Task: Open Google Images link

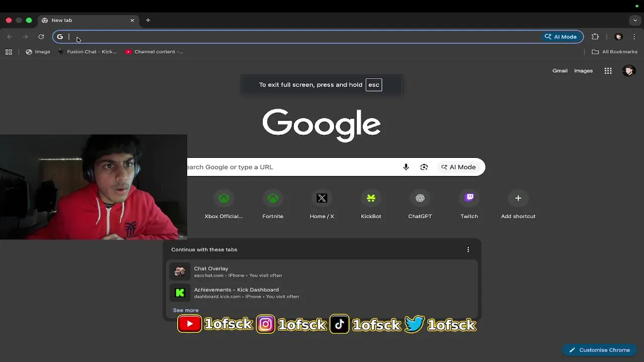Action: click(x=584, y=71)
